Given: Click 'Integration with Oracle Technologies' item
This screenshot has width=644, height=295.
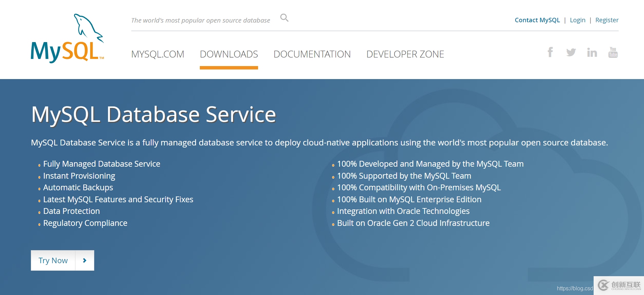Looking at the screenshot, I should 403,211.
